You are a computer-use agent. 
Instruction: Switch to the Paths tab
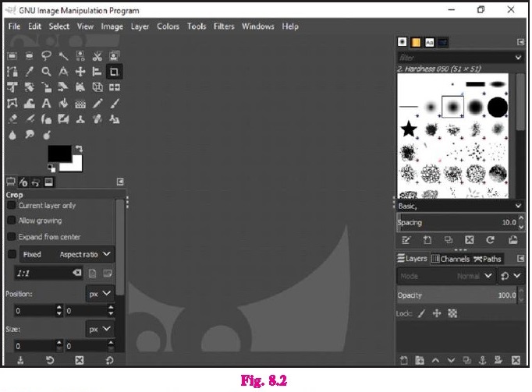[488, 259]
